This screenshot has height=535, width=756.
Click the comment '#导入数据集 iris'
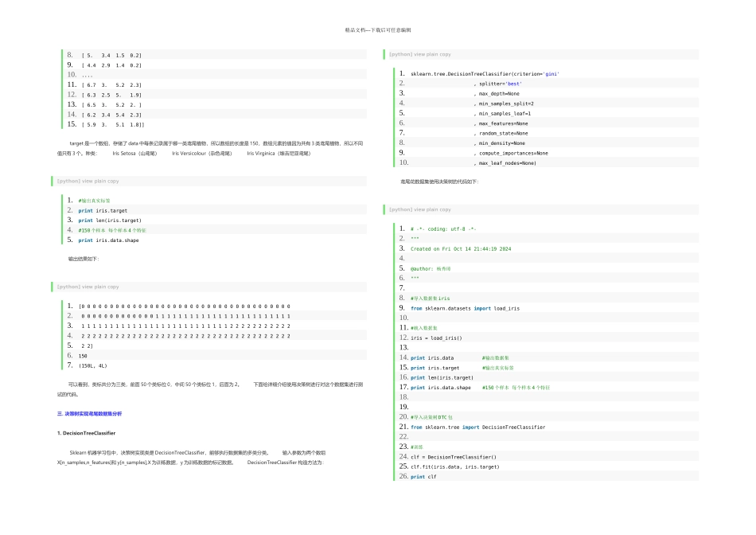click(430, 299)
